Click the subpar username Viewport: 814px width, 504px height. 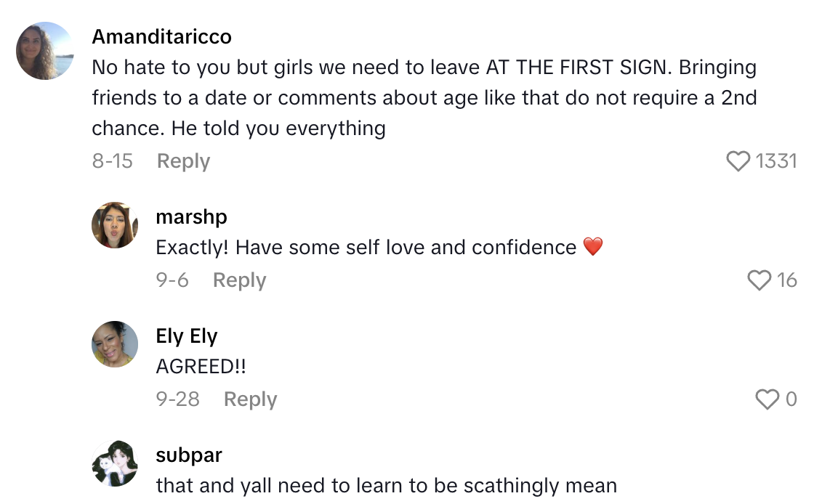(x=189, y=455)
